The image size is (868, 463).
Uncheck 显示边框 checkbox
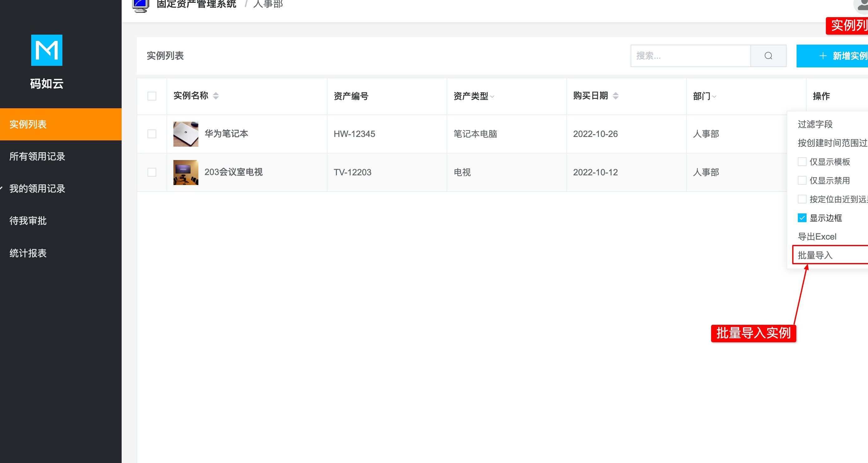[x=802, y=218]
